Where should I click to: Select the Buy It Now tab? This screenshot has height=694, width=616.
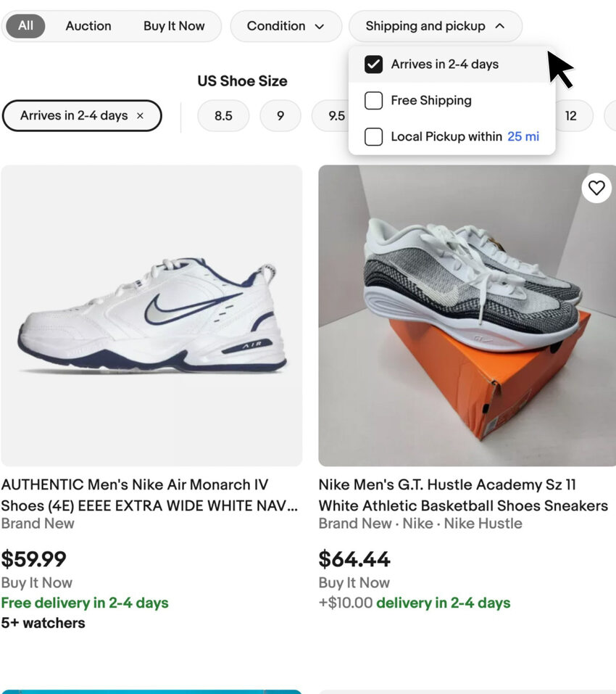point(174,26)
